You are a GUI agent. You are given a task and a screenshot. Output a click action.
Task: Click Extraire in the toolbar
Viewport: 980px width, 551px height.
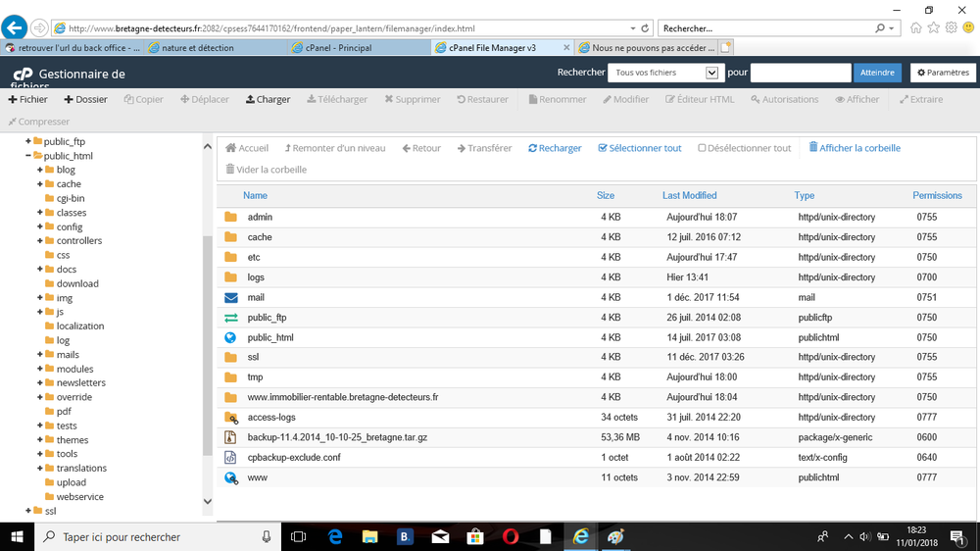pos(921,99)
